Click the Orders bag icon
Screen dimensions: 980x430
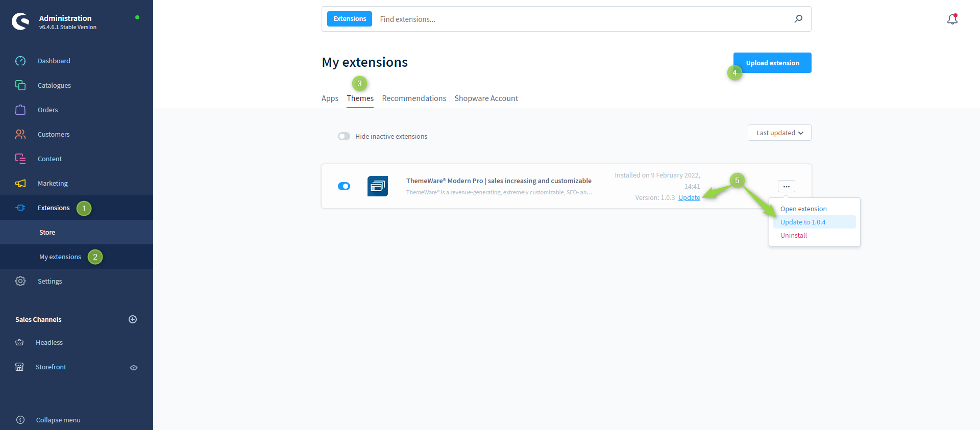[x=20, y=110]
